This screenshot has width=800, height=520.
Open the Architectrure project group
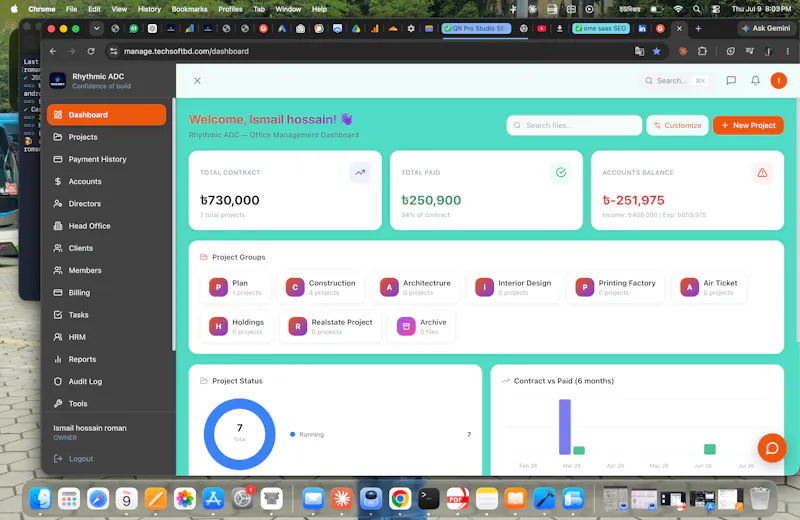pyautogui.click(x=416, y=287)
